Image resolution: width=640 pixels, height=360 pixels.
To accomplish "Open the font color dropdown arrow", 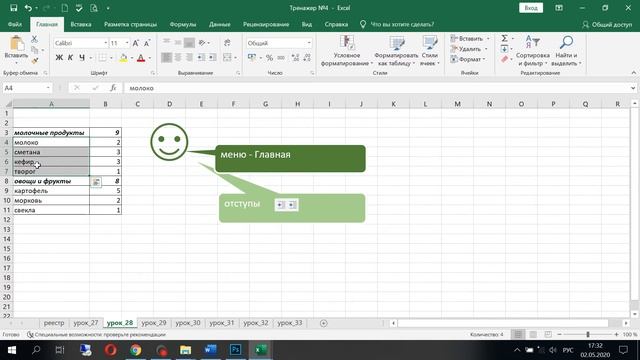I will coord(150,58).
